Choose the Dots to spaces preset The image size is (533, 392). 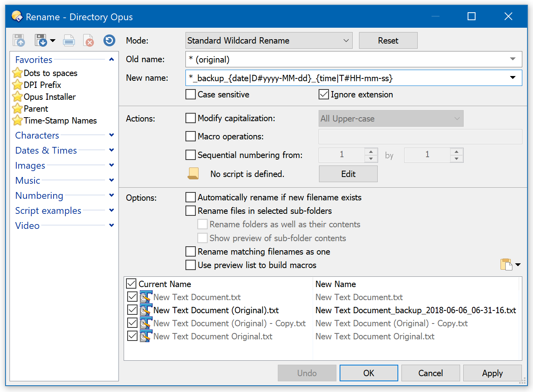click(x=50, y=73)
